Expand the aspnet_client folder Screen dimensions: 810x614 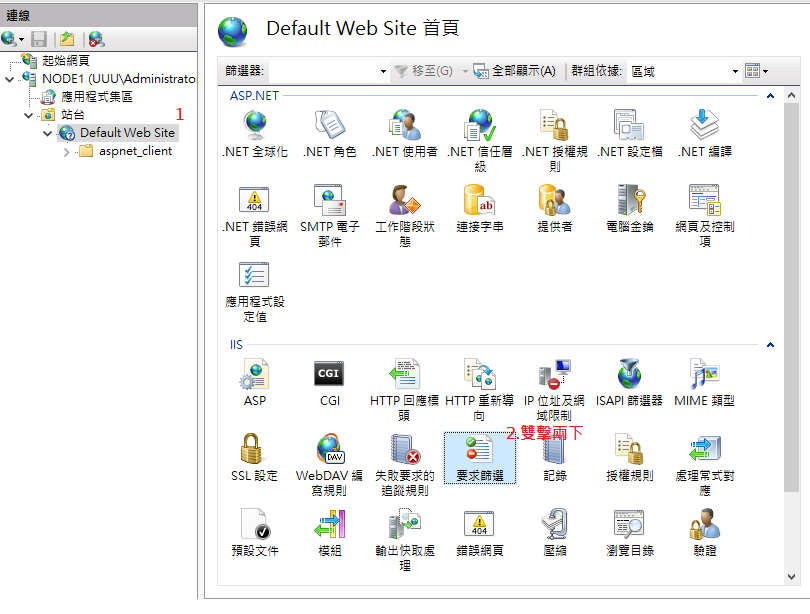66,152
